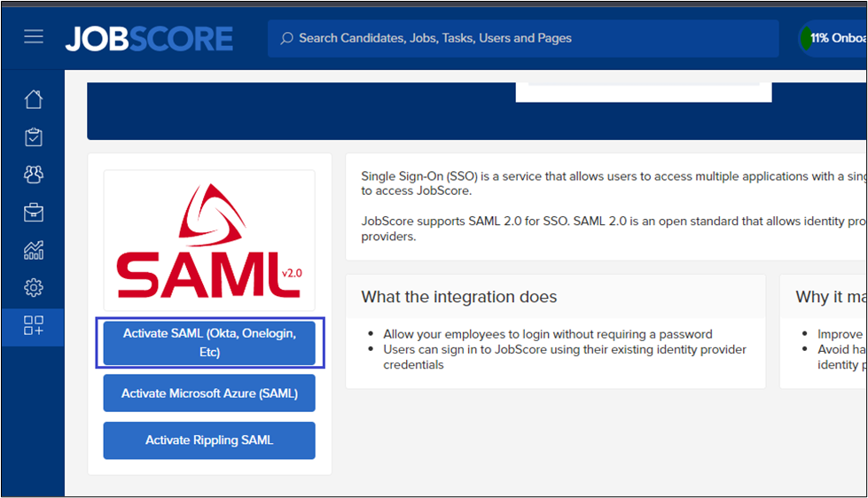The height and width of the screenshot is (498, 868).
Task: Open the 11% onboarding progress indicator
Action: click(833, 38)
